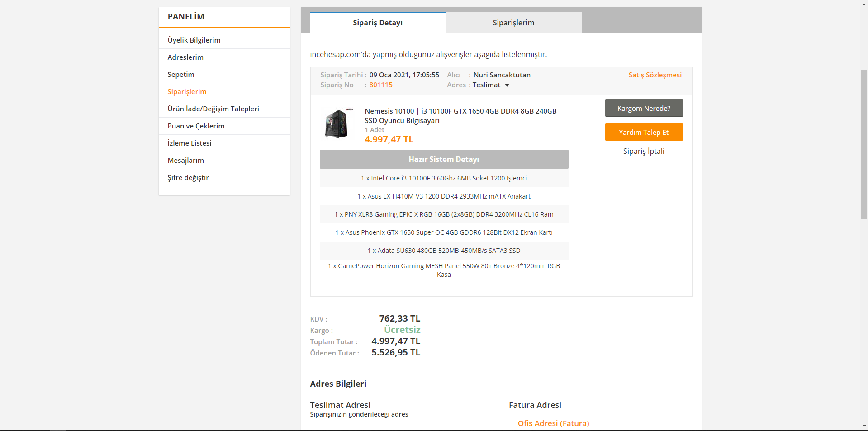Click the scrollbar up arrow

(x=864, y=4)
